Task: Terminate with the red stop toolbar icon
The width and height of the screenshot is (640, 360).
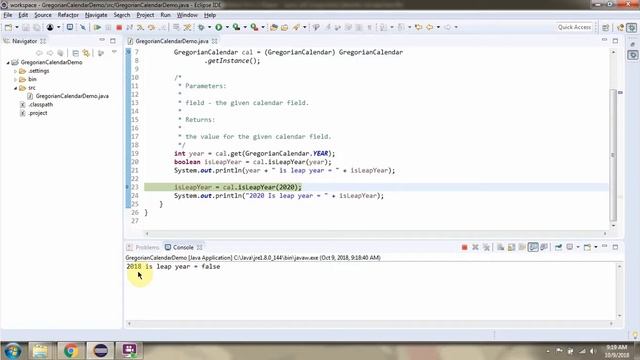Action: point(119,27)
